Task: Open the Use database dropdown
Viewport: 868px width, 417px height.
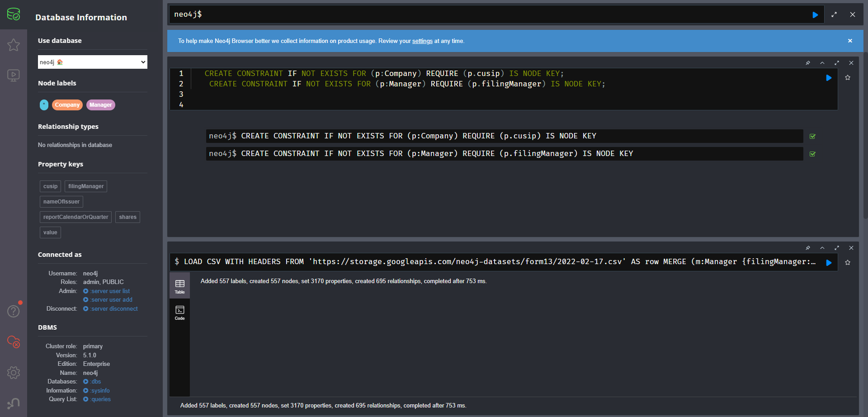Action: pyautogui.click(x=92, y=62)
